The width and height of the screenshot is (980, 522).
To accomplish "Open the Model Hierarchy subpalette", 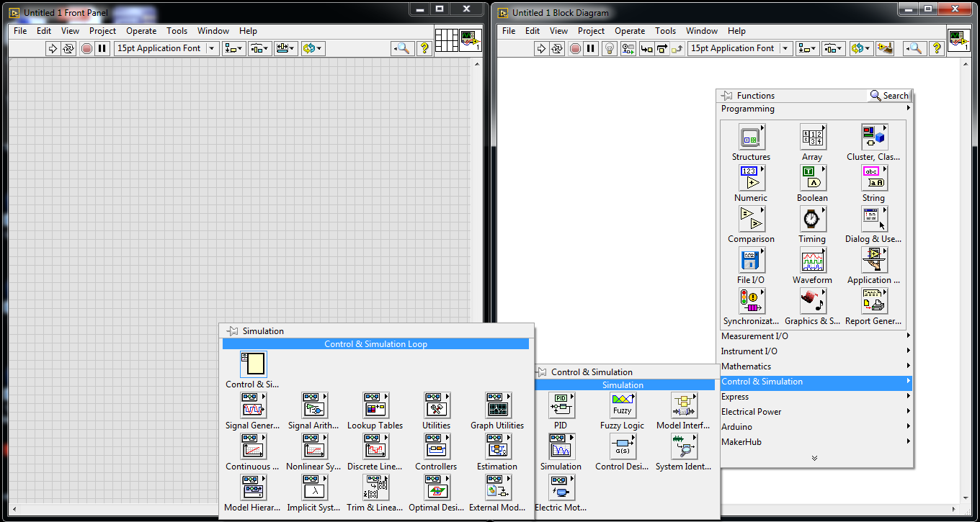I will click(253, 488).
